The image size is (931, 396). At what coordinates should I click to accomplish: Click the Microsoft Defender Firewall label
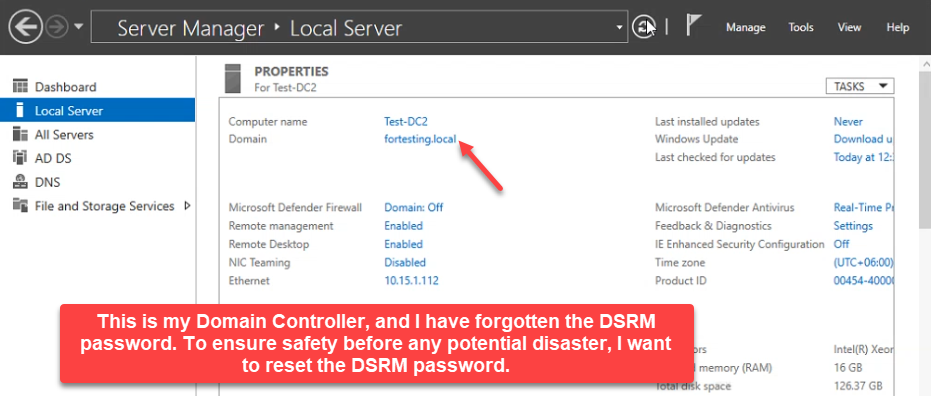tap(295, 207)
